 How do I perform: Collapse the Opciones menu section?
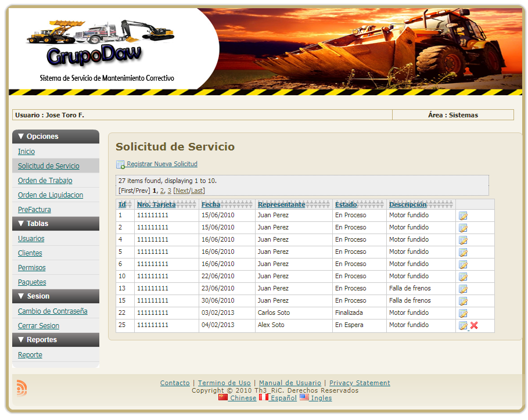point(56,137)
